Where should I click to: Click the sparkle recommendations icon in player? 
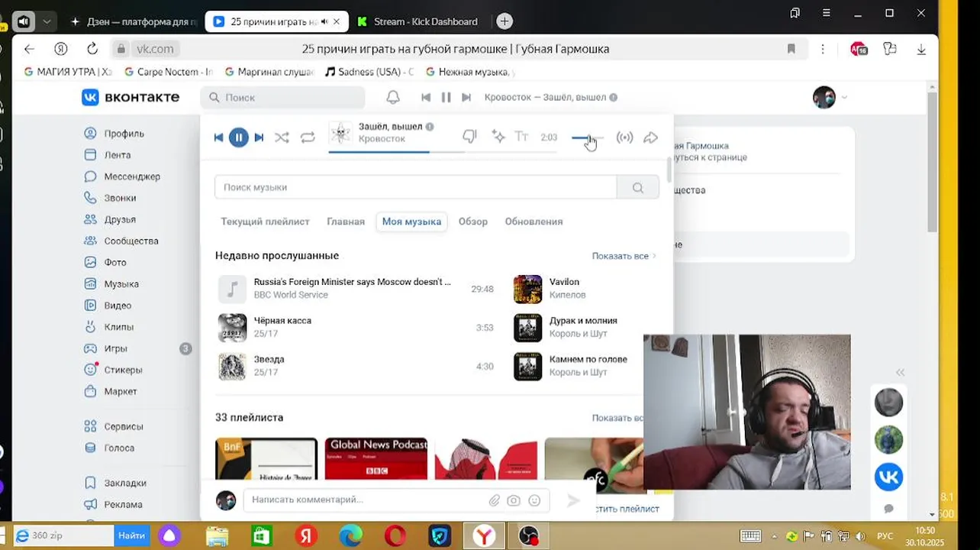[498, 137]
